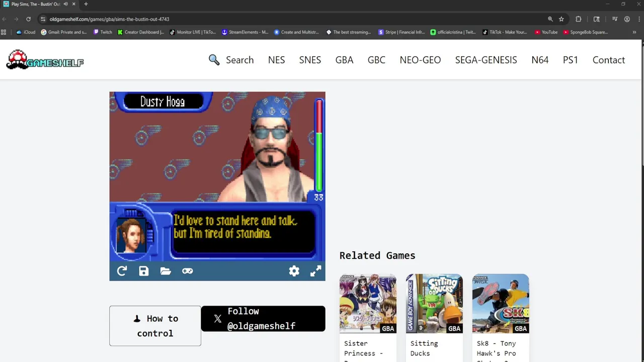Close the Play Sims browser tab
This screenshot has height=362, width=644.
(x=74, y=4)
